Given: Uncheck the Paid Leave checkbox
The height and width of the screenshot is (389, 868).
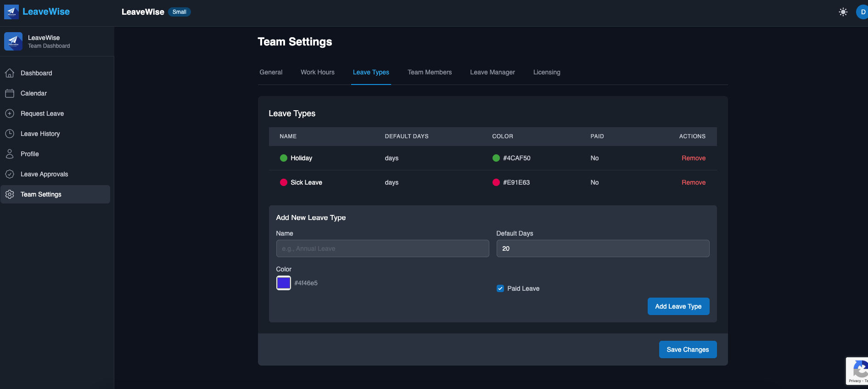Looking at the screenshot, I should pyautogui.click(x=500, y=288).
